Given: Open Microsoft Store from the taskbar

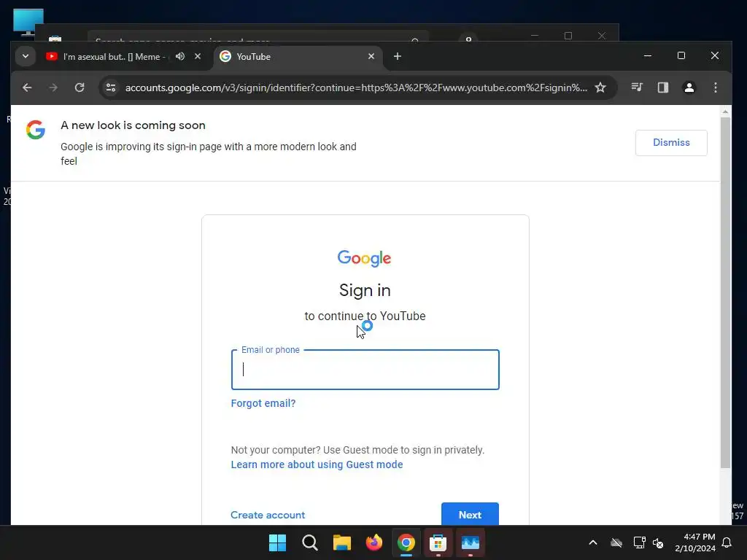Looking at the screenshot, I should click(438, 542).
